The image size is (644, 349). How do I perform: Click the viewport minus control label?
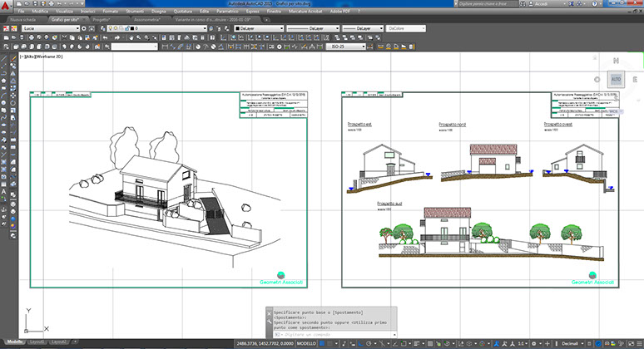[20, 57]
